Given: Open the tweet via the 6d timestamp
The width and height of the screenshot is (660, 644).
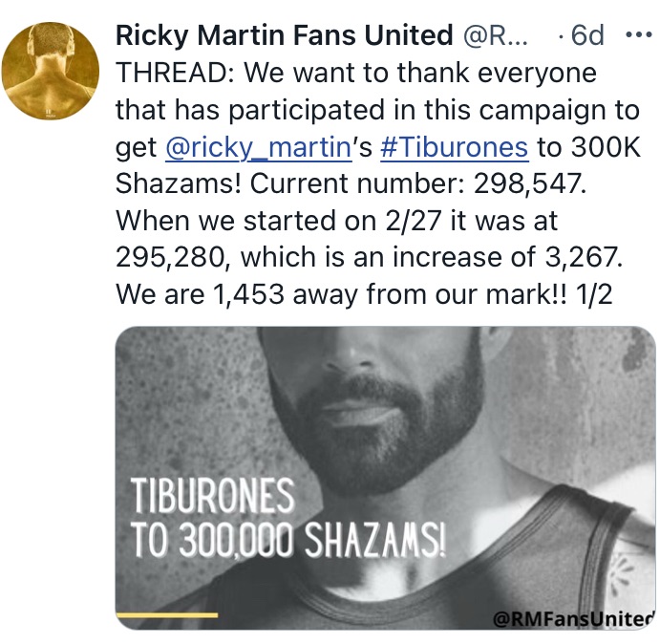Looking at the screenshot, I should pos(586,35).
